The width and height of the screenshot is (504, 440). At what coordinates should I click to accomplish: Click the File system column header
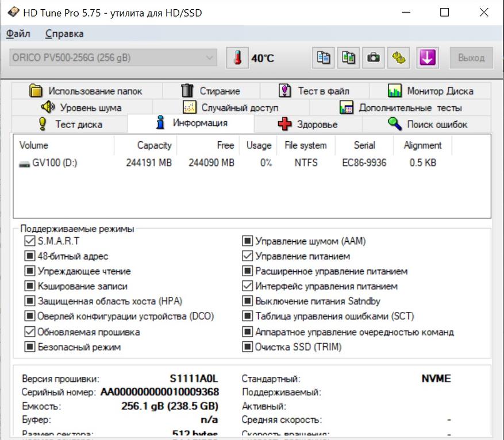coord(306,145)
